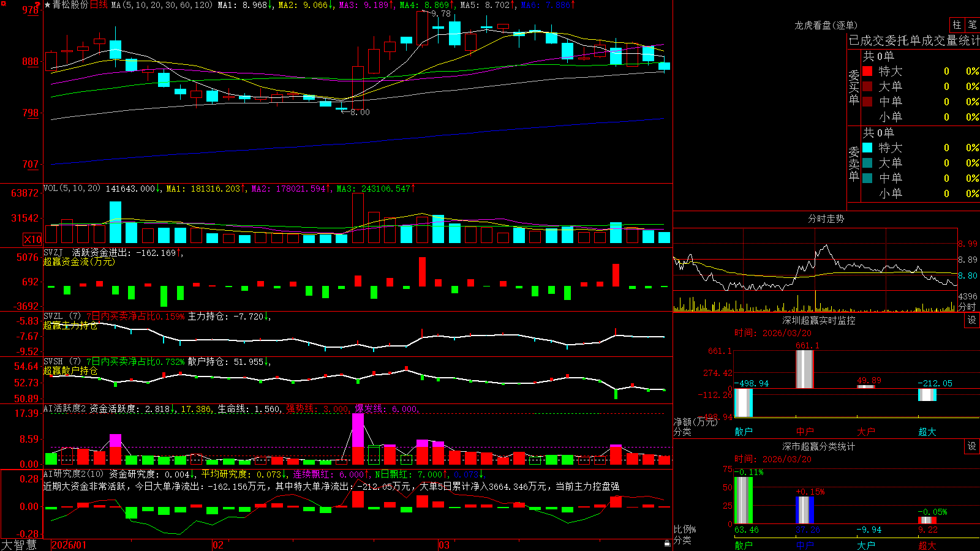Select 散户 category in 深圳超赢实时监控

[x=744, y=432]
